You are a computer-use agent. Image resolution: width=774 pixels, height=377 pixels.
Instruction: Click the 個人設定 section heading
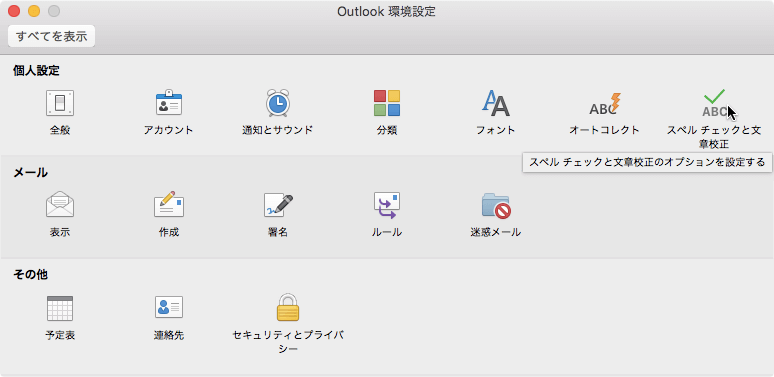(36, 71)
